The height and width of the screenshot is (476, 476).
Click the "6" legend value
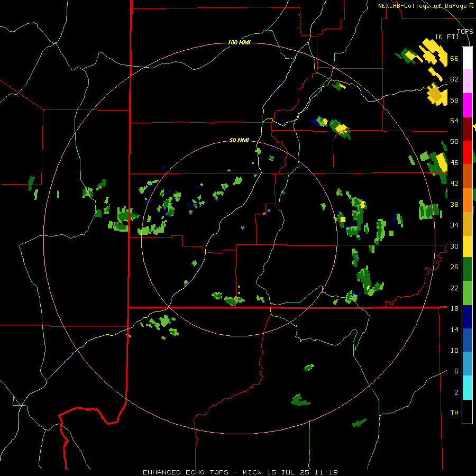(x=456, y=371)
